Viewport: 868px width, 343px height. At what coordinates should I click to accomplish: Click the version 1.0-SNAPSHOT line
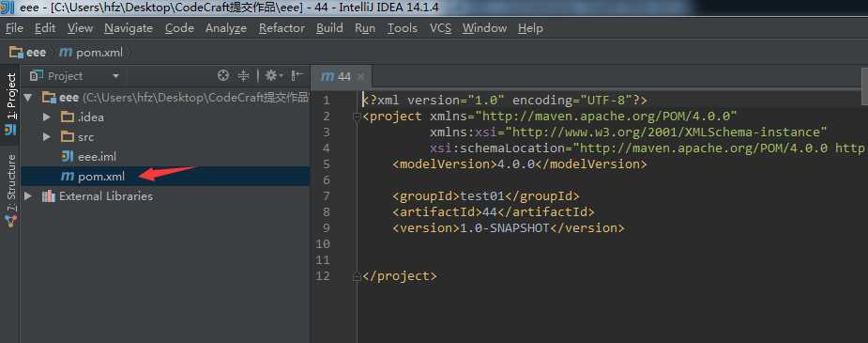[509, 227]
